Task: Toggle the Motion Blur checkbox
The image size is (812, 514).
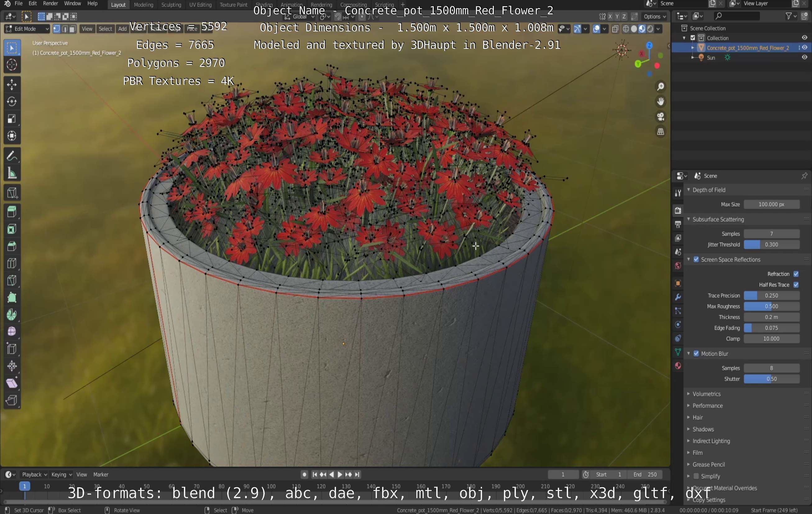Action: [x=696, y=354]
